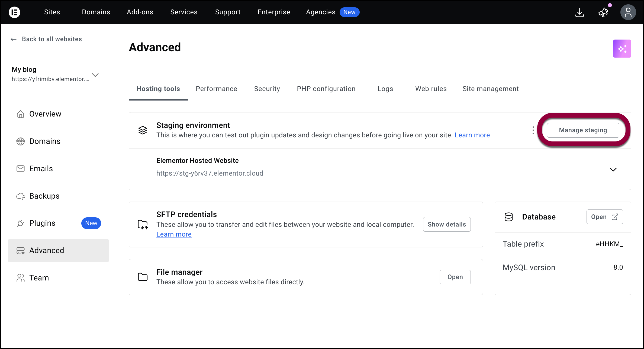Click the purple AI sparkle button

[622, 49]
